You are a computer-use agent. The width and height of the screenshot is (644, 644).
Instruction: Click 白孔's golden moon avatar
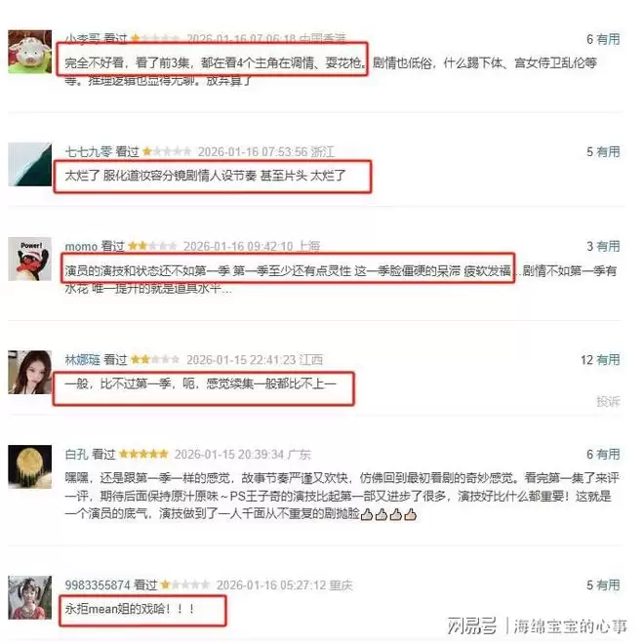click(x=30, y=466)
